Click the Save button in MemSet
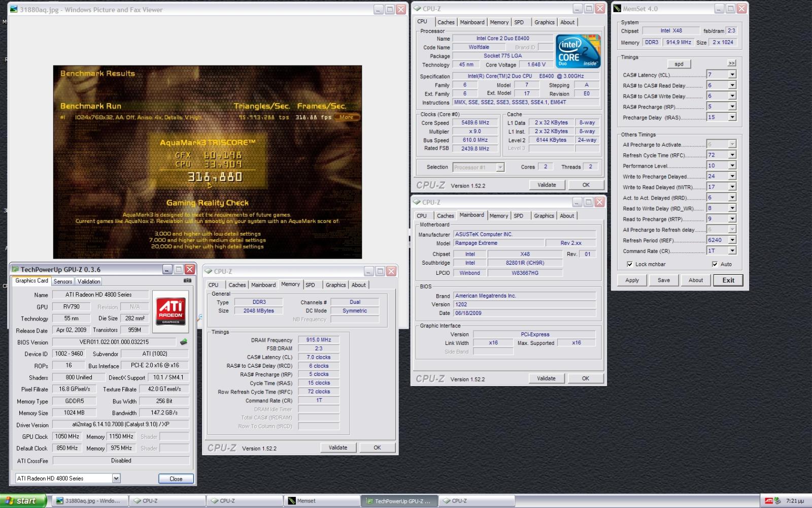Screen dimensions: 812x508 [x=664, y=280]
